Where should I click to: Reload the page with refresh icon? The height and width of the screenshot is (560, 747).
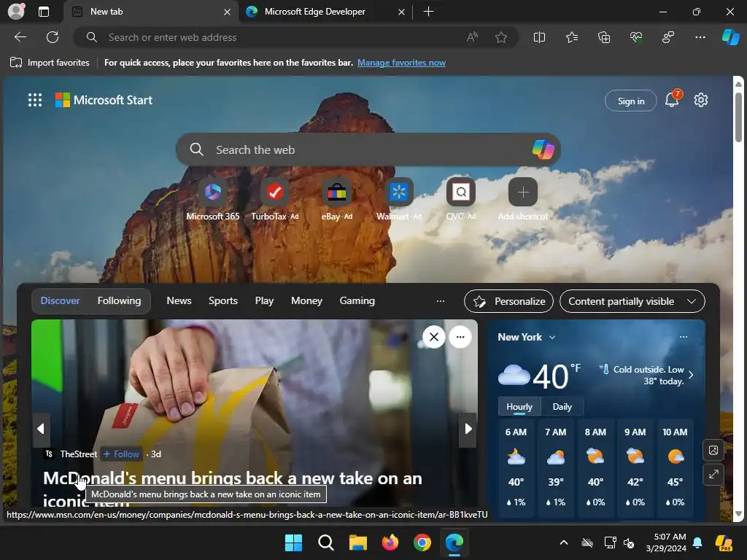(x=53, y=37)
